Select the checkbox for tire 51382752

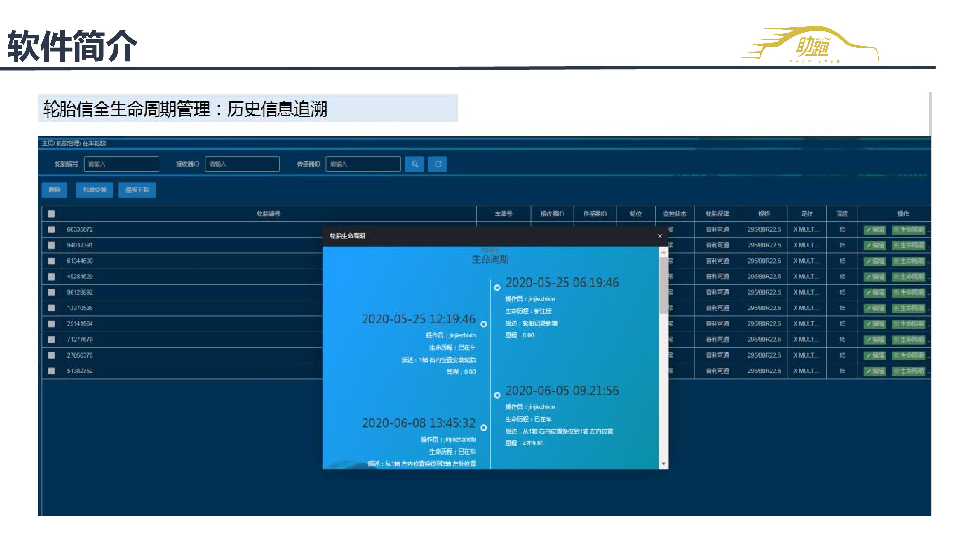tap(51, 371)
